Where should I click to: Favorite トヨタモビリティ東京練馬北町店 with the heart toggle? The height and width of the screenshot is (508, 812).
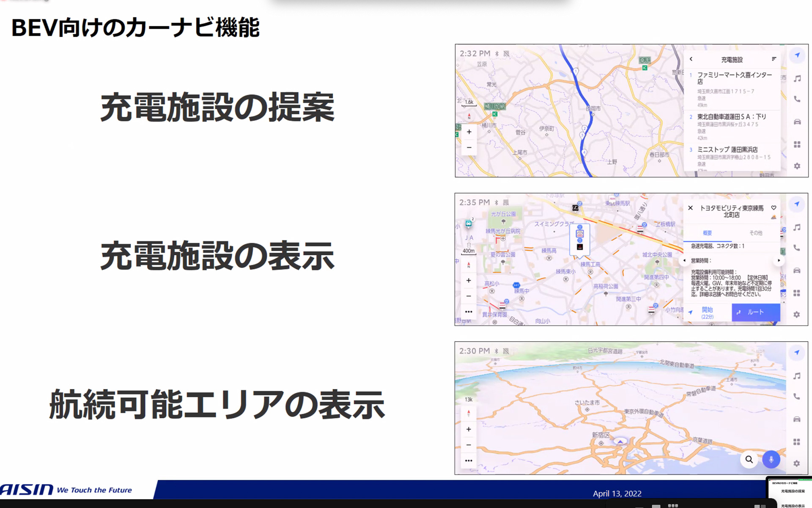774,208
